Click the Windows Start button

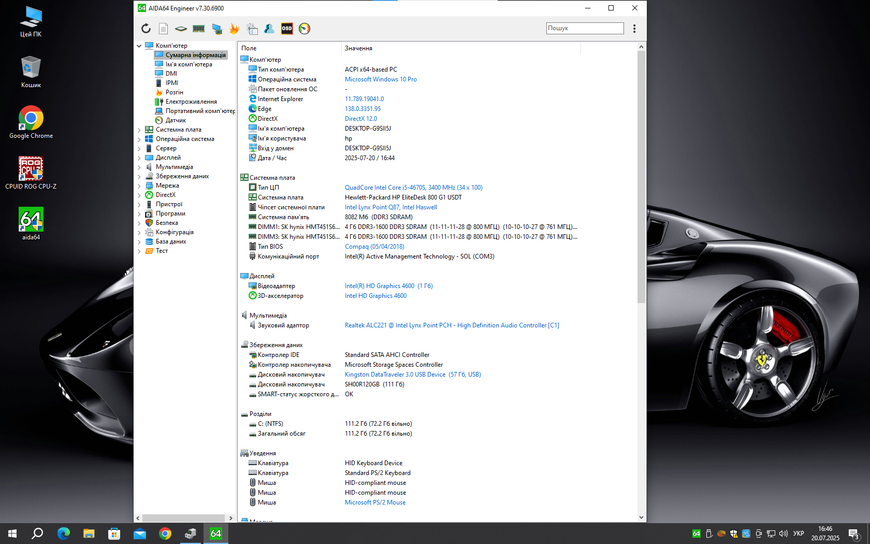coord(12,533)
